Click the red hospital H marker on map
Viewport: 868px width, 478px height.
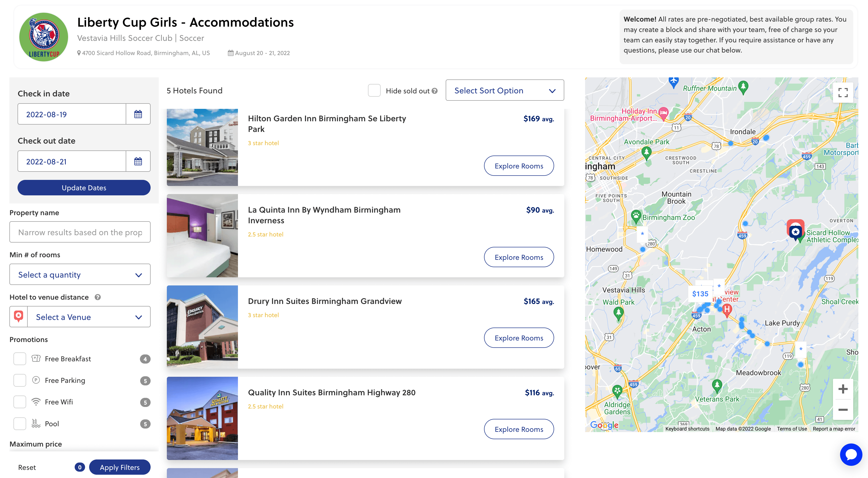coord(727,310)
